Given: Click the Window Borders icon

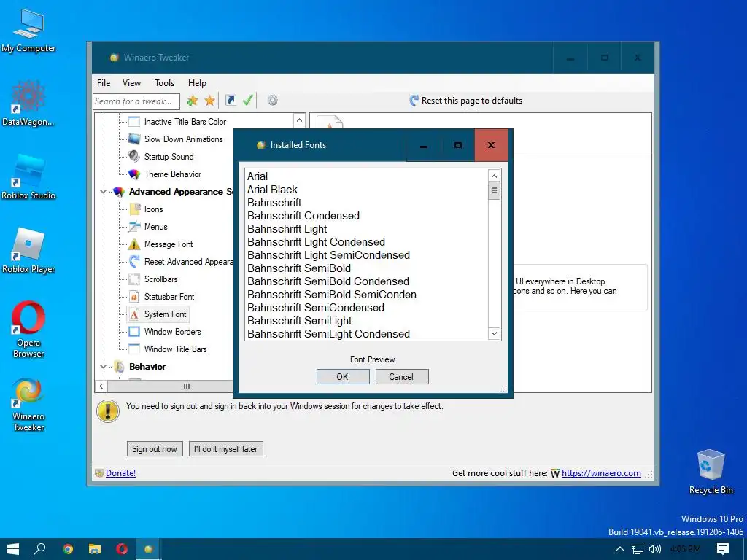Looking at the screenshot, I should pyautogui.click(x=134, y=332).
